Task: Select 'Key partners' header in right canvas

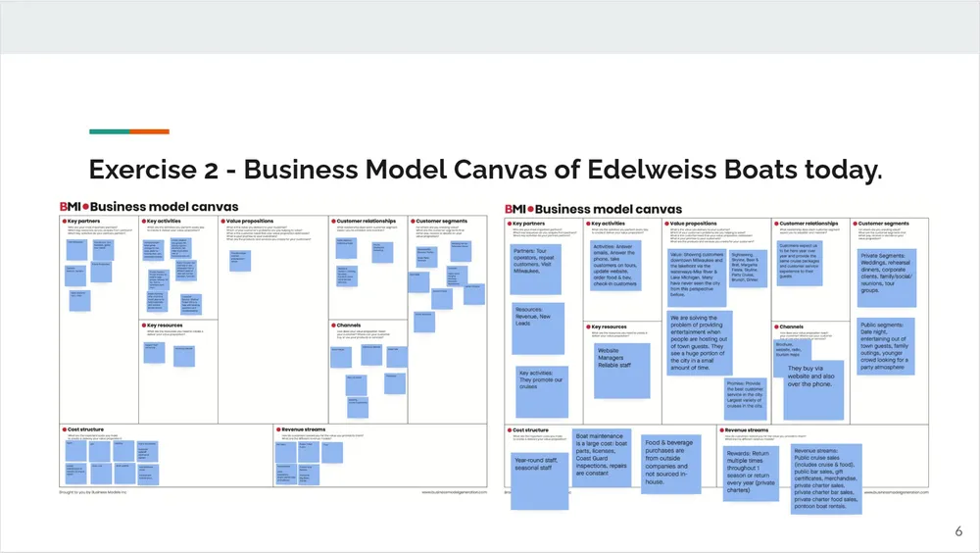Action: coord(529,224)
